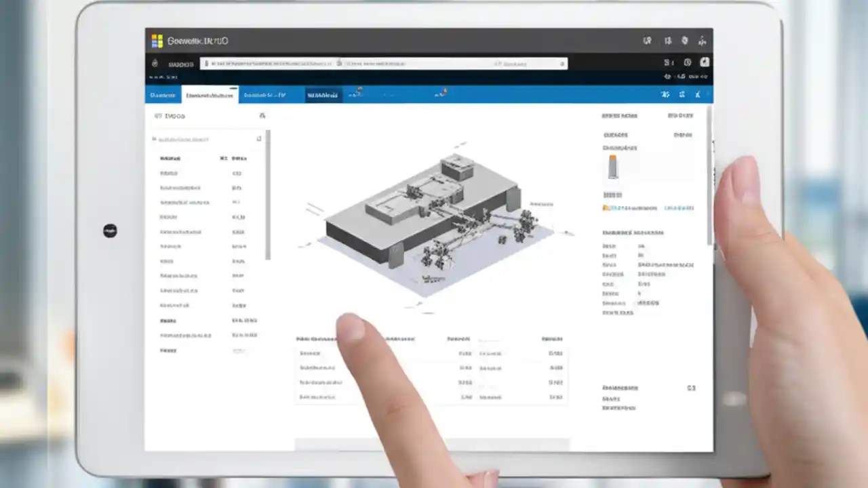This screenshot has height=488, width=868.
Task: Click the notifications bell icon top right
Action: 684,41
